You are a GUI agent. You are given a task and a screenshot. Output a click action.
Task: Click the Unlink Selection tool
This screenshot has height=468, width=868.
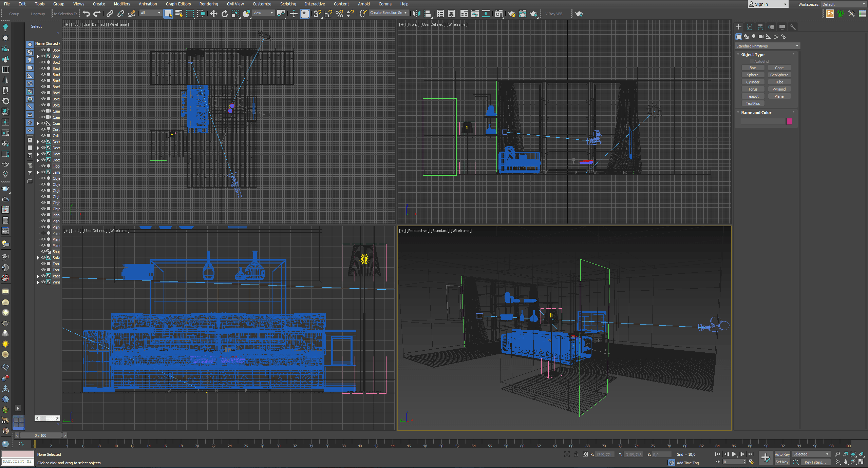120,14
